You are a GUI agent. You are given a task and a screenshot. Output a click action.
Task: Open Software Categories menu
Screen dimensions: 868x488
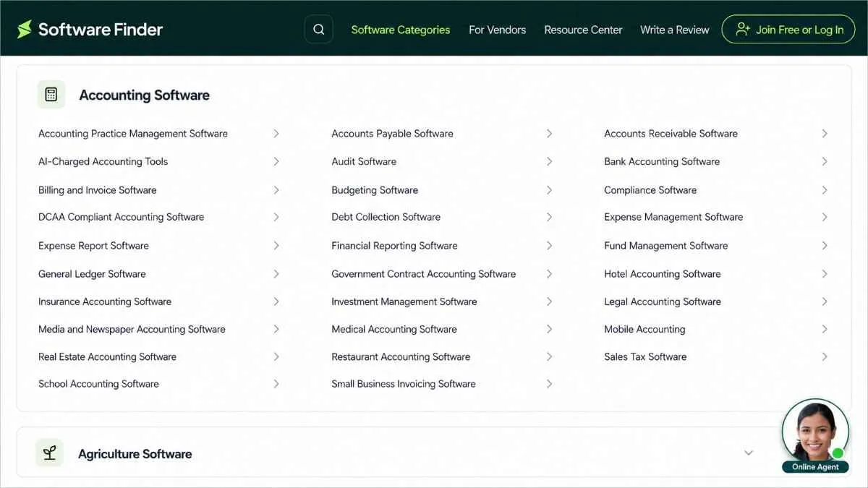tap(401, 30)
